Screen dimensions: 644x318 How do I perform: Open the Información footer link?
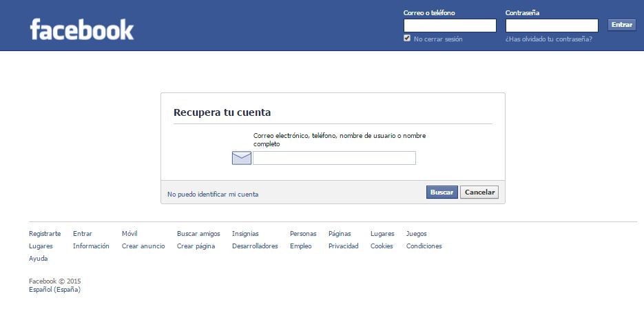[x=91, y=246]
